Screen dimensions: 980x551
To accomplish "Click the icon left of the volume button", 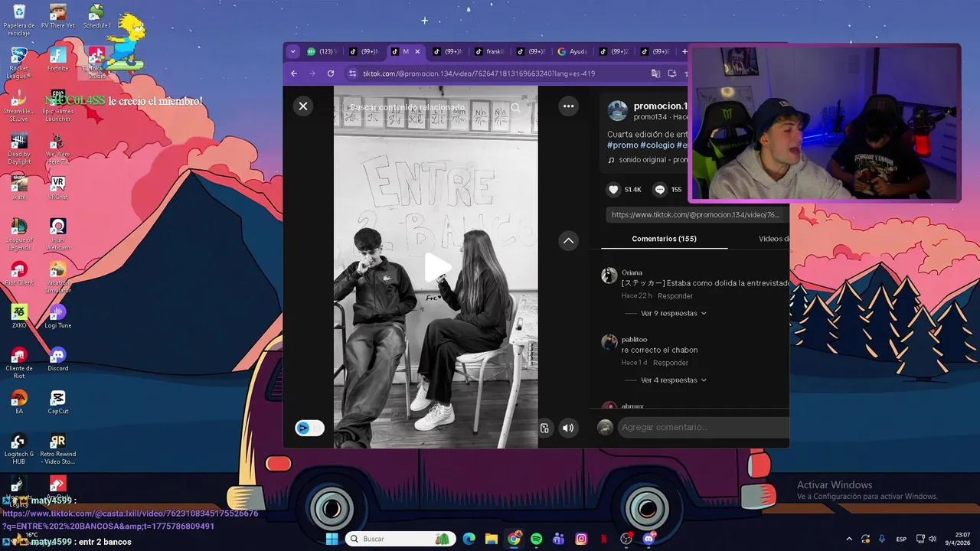I will [x=544, y=428].
